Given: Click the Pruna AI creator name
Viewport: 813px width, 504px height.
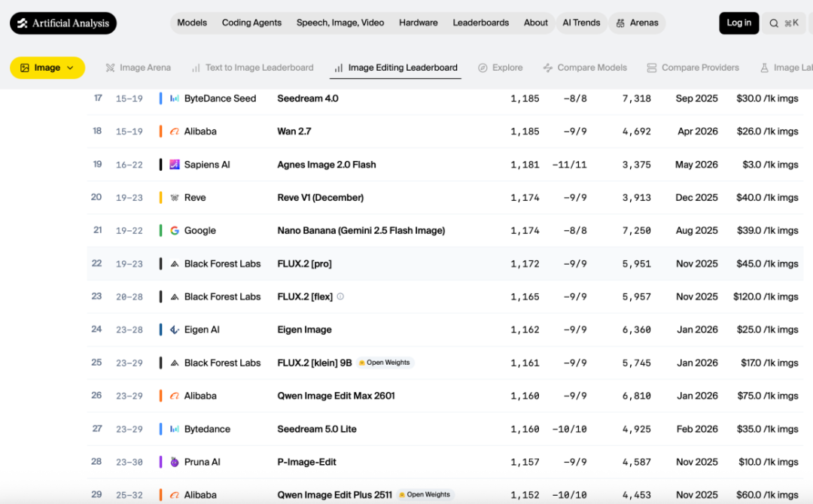Looking at the screenshot, I should click(202, 462).
